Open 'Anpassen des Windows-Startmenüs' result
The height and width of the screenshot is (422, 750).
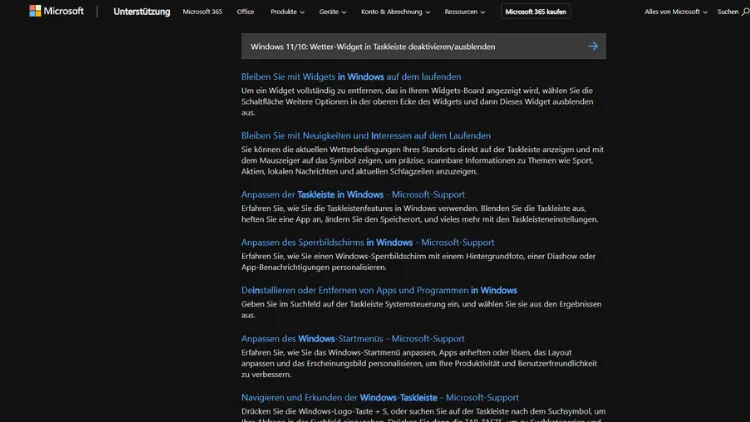click(353, 338)
